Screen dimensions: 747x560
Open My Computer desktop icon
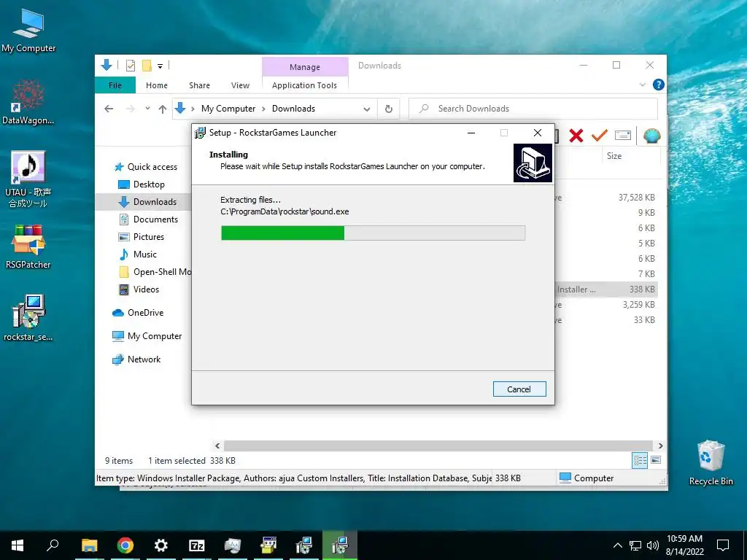28,29
